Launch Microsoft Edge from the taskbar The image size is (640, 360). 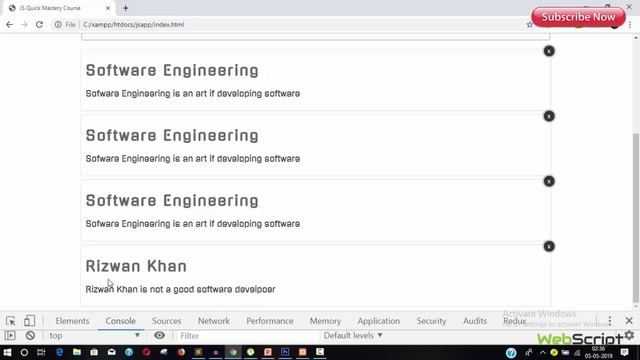[60, 352]
